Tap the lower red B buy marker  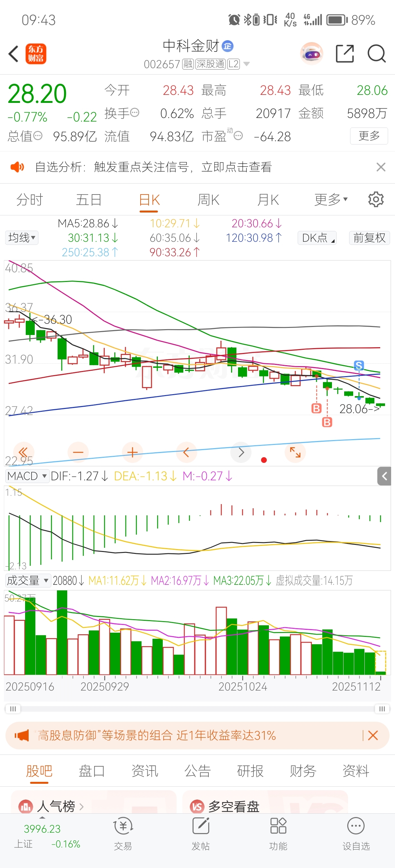(x=327, y=422)
